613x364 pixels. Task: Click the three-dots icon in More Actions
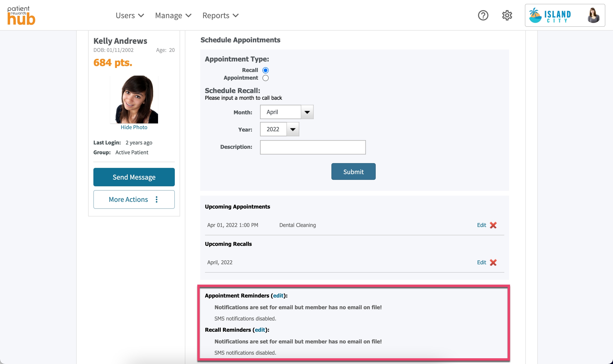[156, 199]
